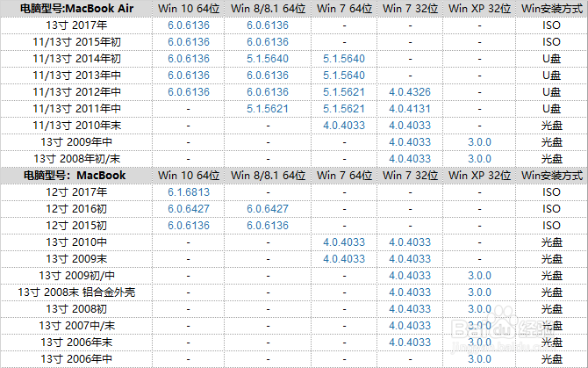588x368 pixels.
Task: Open Win 7 64位 5.1.5621 for 11/13寸 2011年中
Action: pos(344,109)
